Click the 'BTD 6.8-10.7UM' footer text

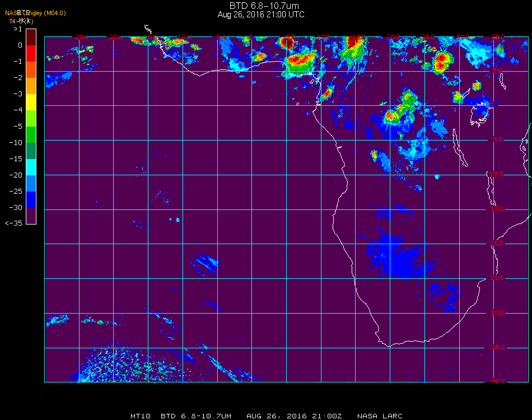coord(196,416)
